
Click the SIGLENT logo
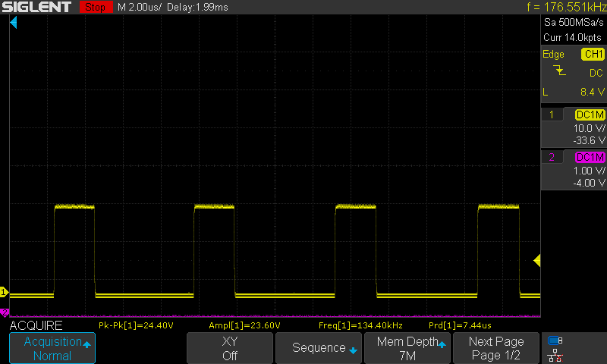coord(36,7)
